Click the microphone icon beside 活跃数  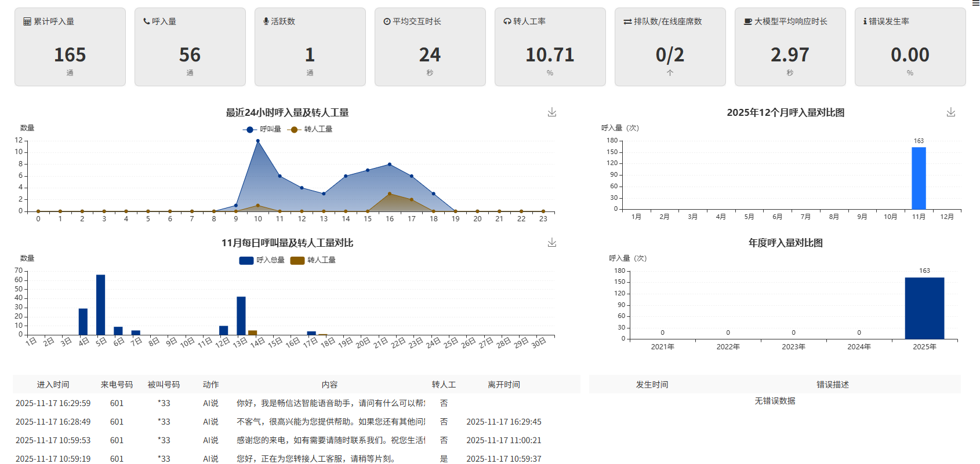pos(266,21)
